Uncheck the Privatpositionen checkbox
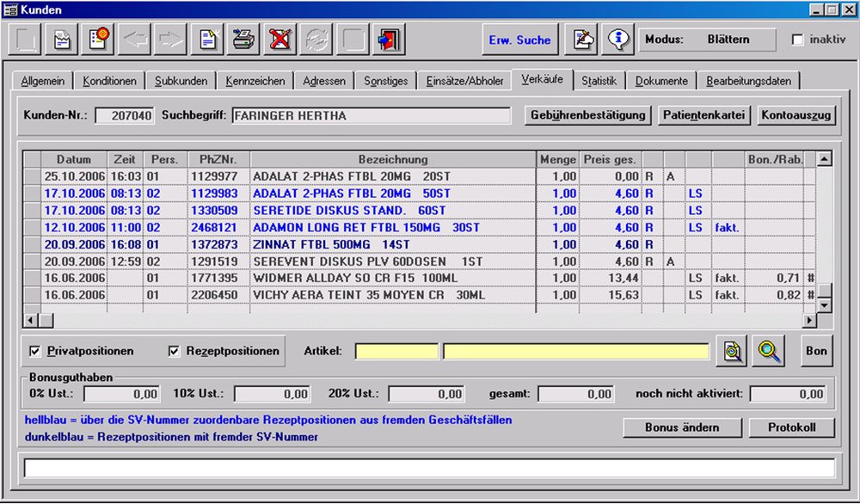This screenshot has height=504, width=860. pyautogui.click(x=35, y=351)
